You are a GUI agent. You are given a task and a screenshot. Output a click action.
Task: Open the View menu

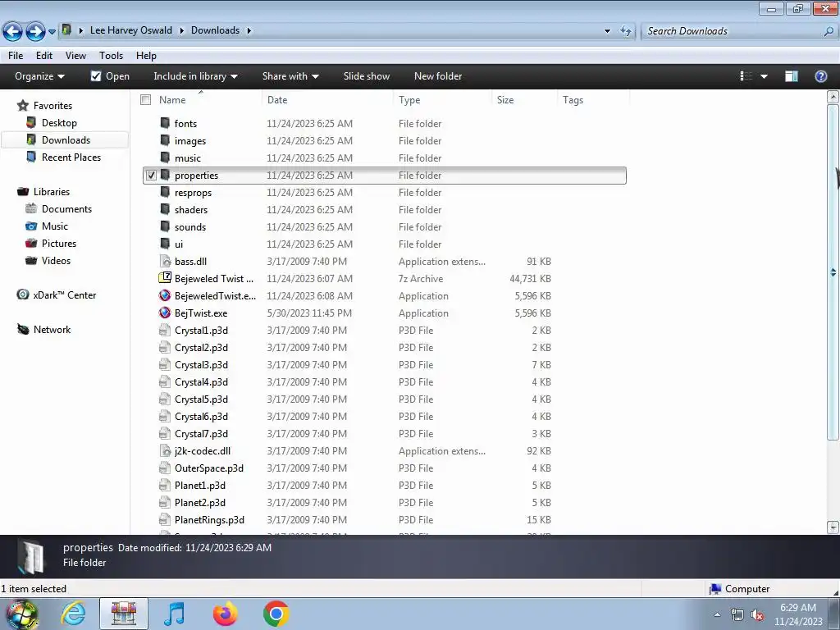(x=75, y=56)
